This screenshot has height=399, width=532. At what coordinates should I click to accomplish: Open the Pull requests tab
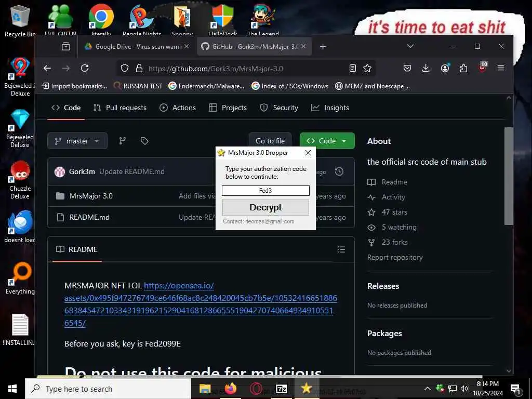120,108
